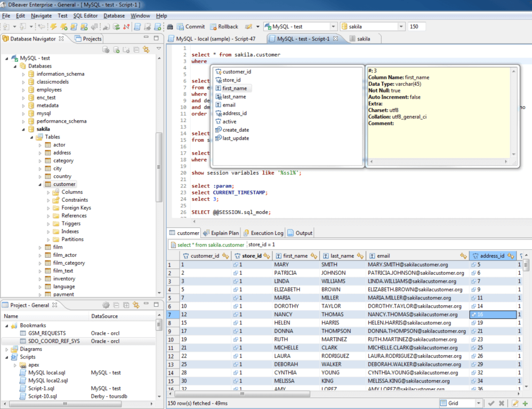Switch to the Projects tab in the navigator
This screenshot has width=532, height=409.
(x=88, y=38)
